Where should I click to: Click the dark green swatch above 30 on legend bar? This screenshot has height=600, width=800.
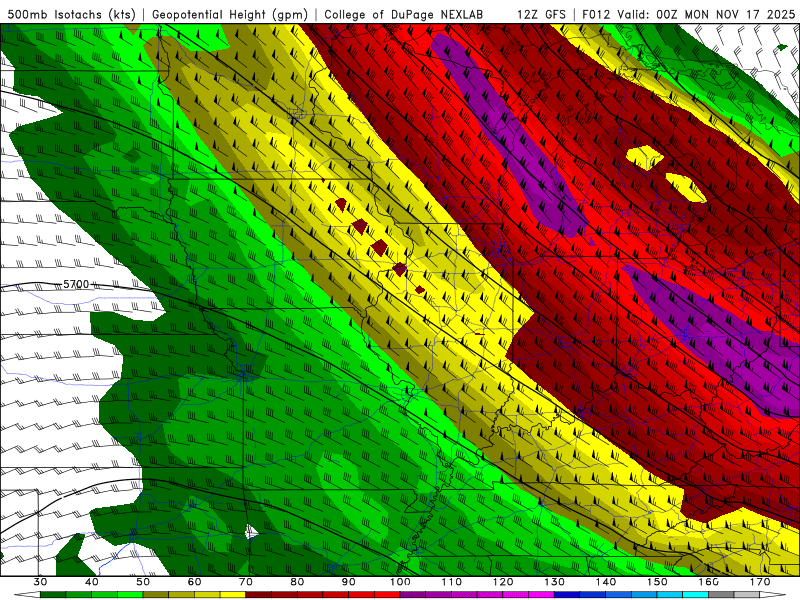click(x=53, y=595)
